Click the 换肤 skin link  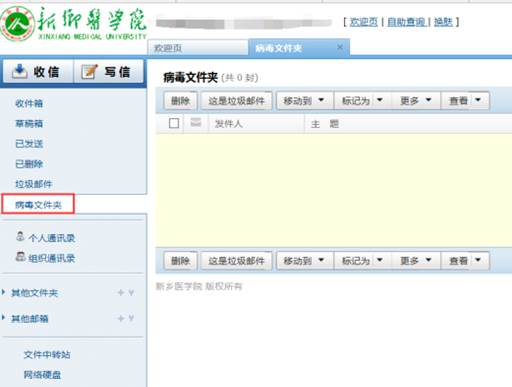point(443,22)
